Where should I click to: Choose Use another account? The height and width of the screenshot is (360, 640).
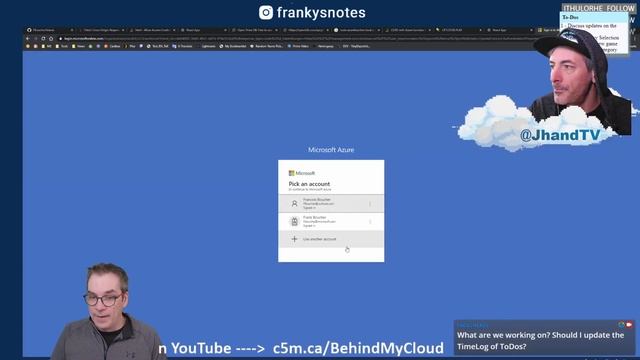pyautogui.click(x=331, y=239)
